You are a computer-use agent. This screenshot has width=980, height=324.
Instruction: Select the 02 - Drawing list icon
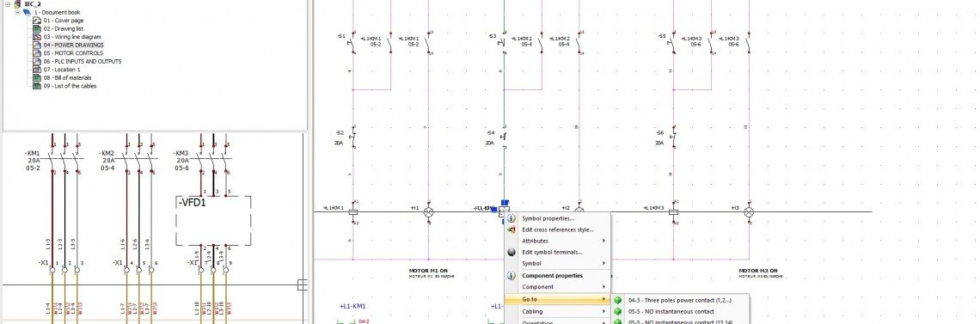(x=37, y=28)
